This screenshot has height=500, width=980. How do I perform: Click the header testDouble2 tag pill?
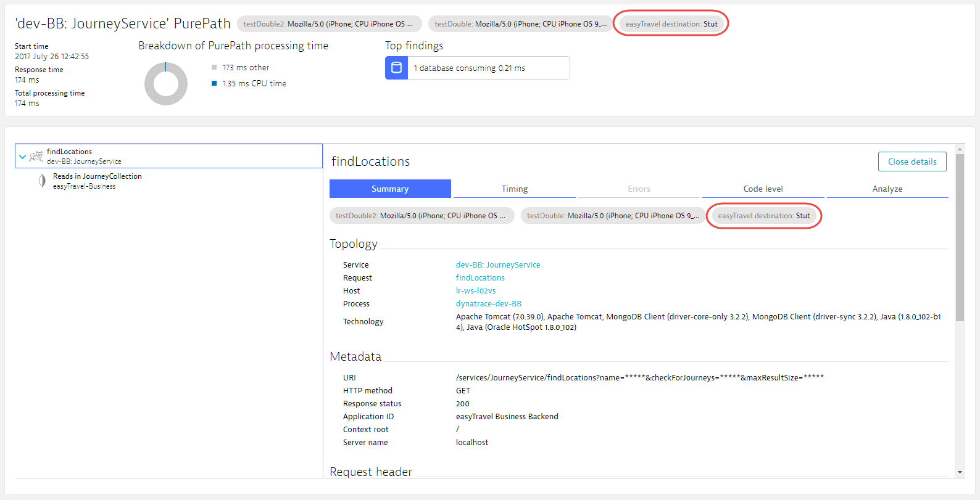point(329,24)
